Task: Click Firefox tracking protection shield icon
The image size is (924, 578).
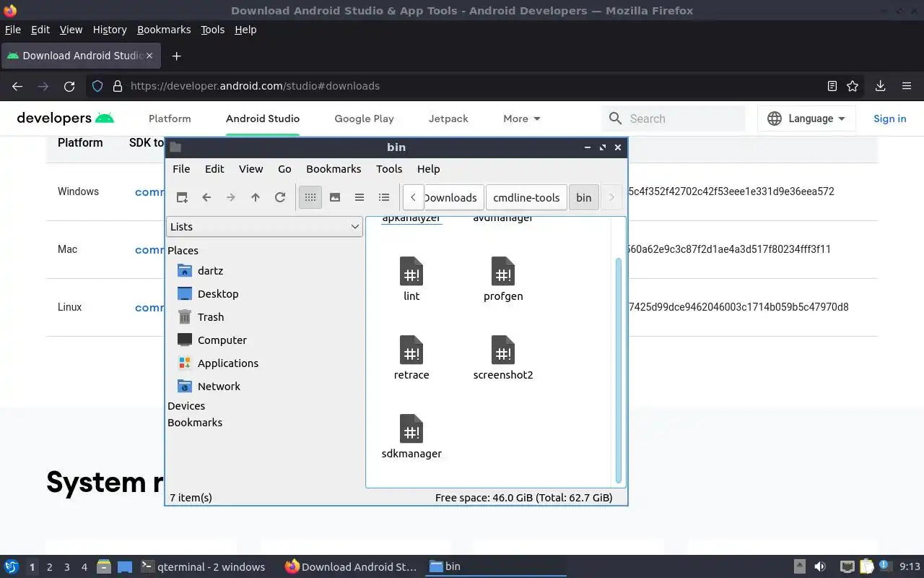Action: pos(97,86)
